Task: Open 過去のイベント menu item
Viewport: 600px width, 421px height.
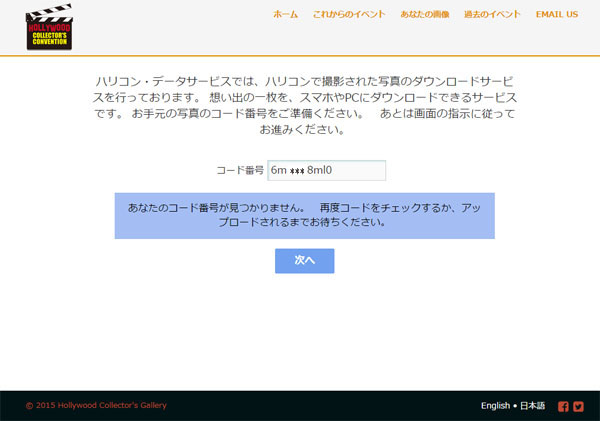Action: coord(492,15)
